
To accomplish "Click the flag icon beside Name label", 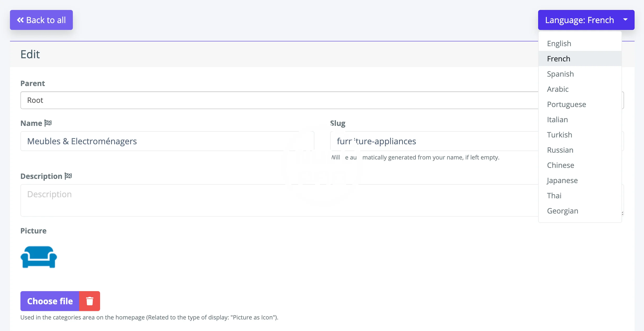I will pyautogui.click(x=48, y=123).
